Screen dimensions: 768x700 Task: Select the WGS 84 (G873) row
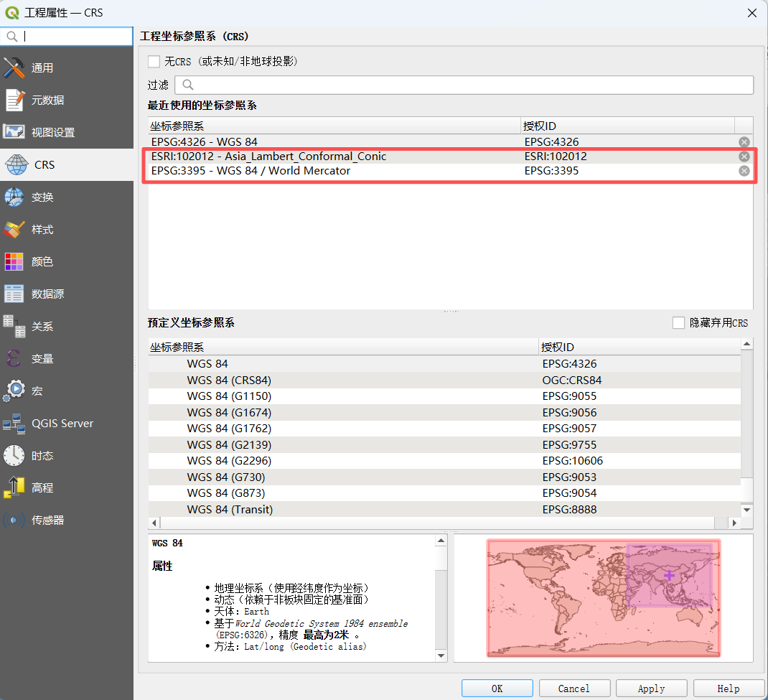point(444,493)
